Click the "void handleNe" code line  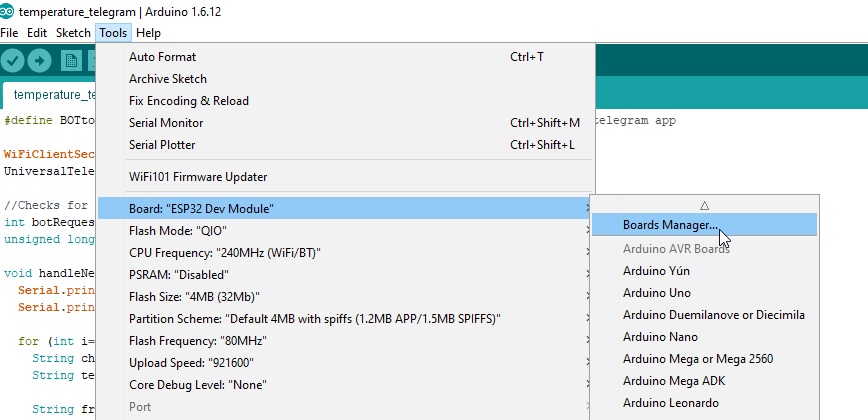(x=50, y=273)
